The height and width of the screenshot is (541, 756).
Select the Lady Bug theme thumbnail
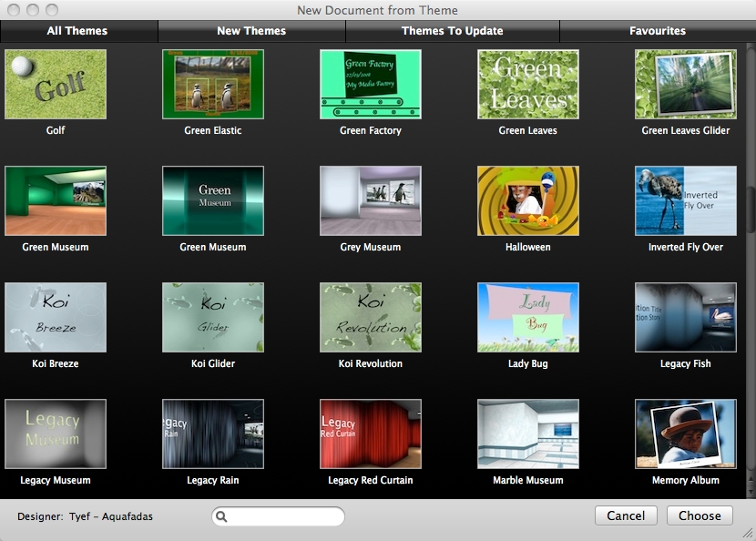tap(528, 317)
